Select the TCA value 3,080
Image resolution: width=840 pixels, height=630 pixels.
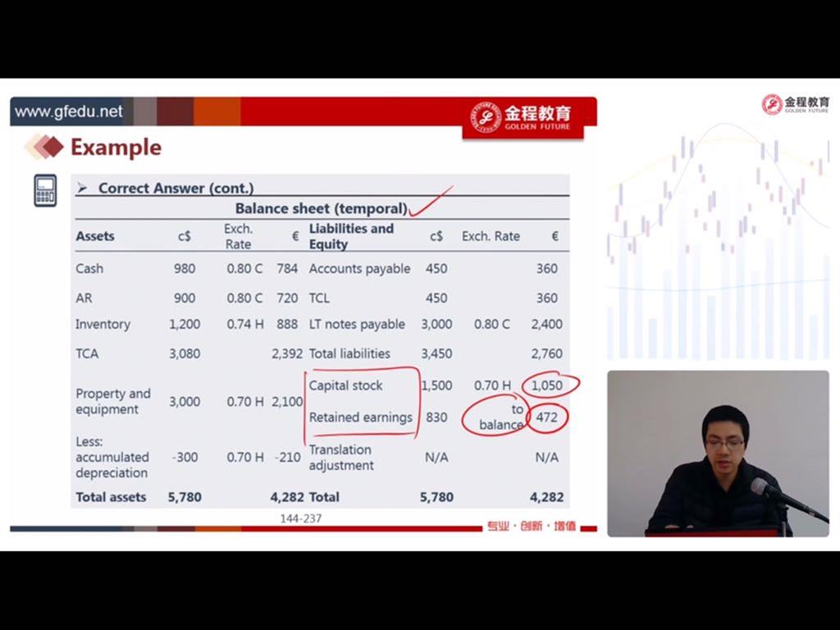[185, 354]
